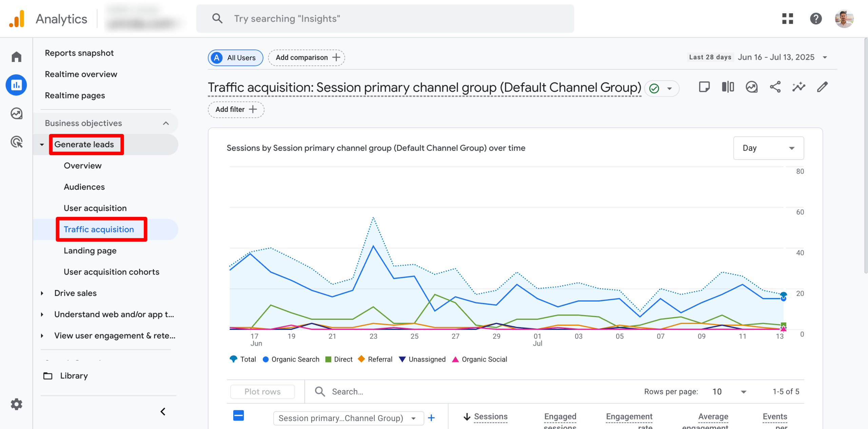Collapse the Generate leads arrow
The width and height of the screenshot is (868, 429).
click(42, 144)
